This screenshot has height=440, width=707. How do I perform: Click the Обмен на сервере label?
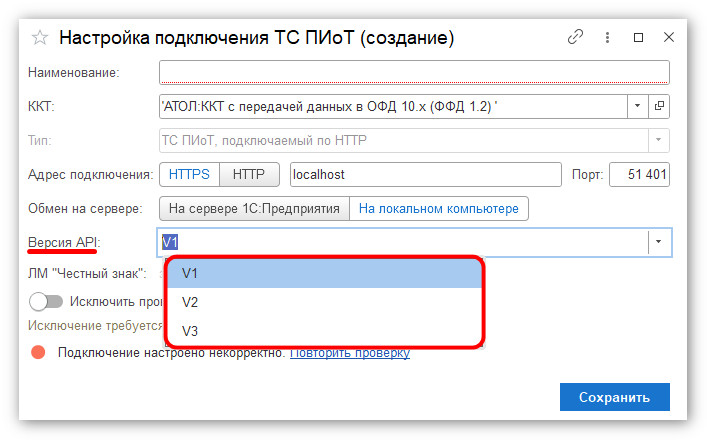point(85,209)
